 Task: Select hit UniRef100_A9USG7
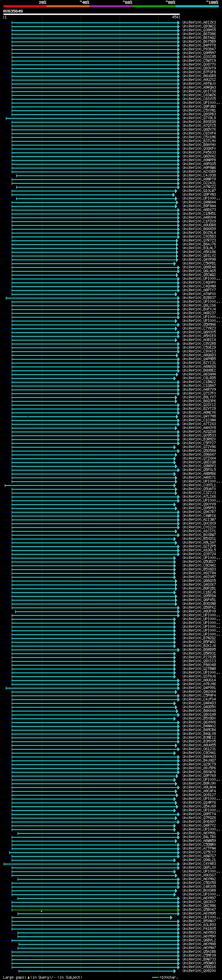[199, 875]
